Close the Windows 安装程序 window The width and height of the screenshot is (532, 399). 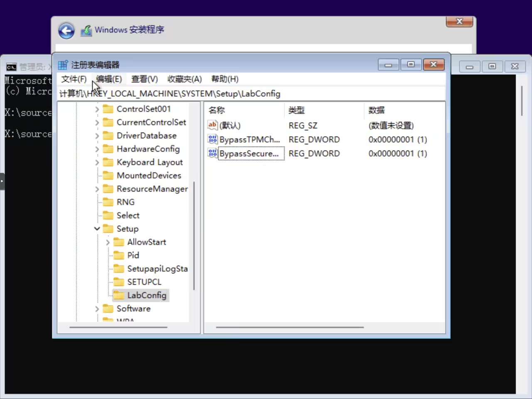(459, 21)
